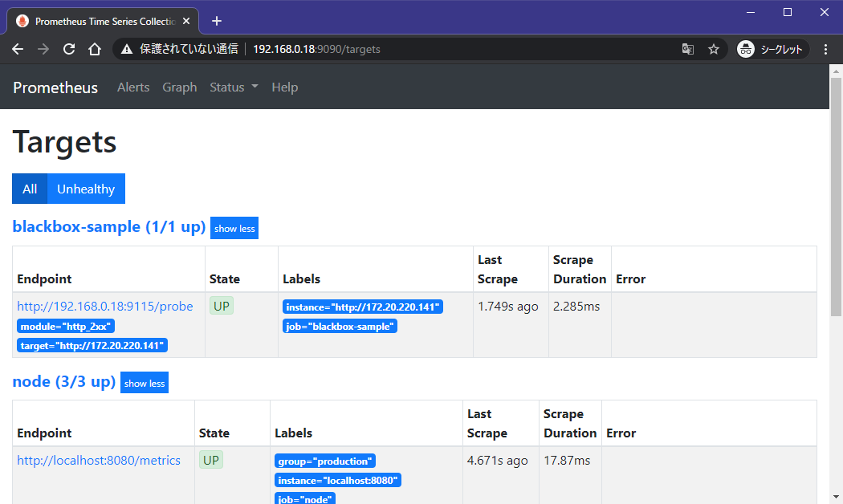Click the target="http://172.20.220.141" badge
This screenshot has height=504, width=843.
[x=92, y=345]
